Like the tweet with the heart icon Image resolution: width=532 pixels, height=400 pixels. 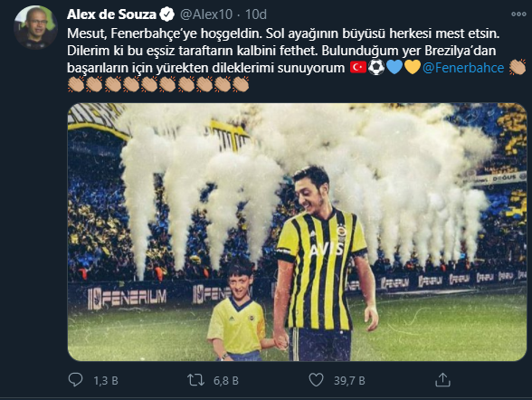tap(316, 380)
